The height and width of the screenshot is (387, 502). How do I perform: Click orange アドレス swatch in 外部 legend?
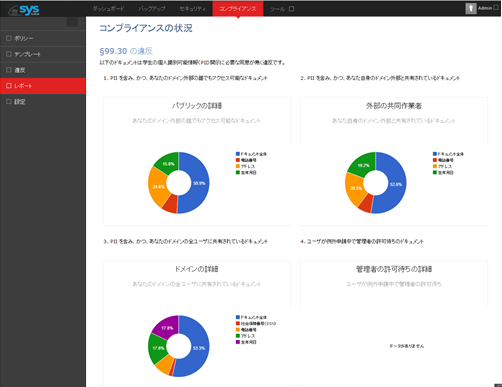[x=435, y=166]
